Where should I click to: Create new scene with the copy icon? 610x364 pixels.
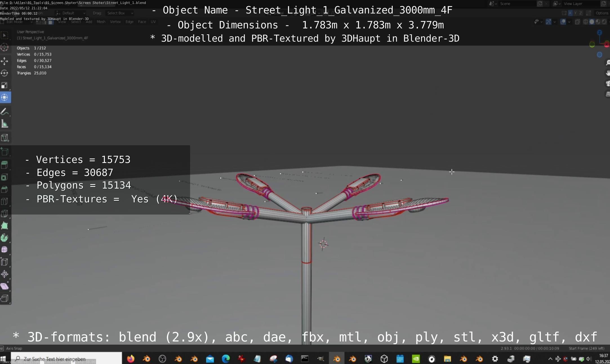pyautogui.click(x=540, y=4)
